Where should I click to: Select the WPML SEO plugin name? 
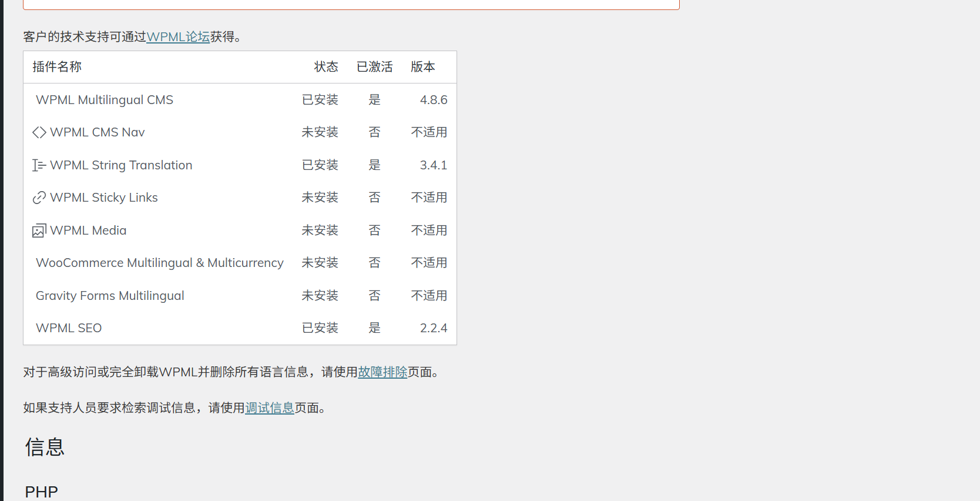click(69, 328)
